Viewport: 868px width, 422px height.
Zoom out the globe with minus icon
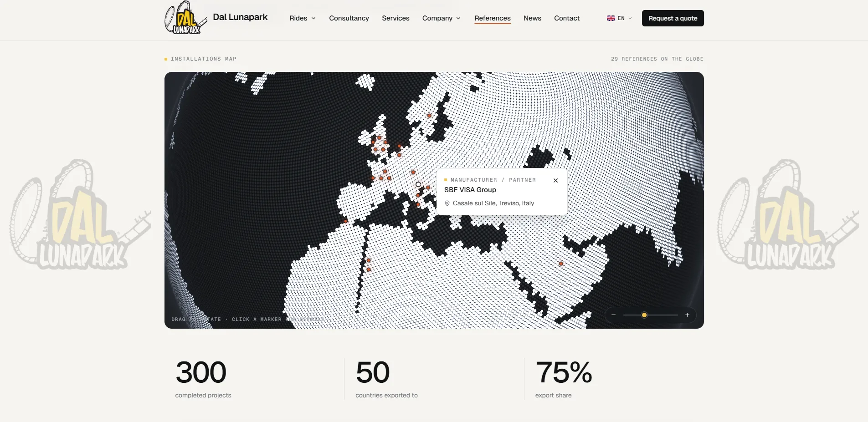[x=613, y=315]
